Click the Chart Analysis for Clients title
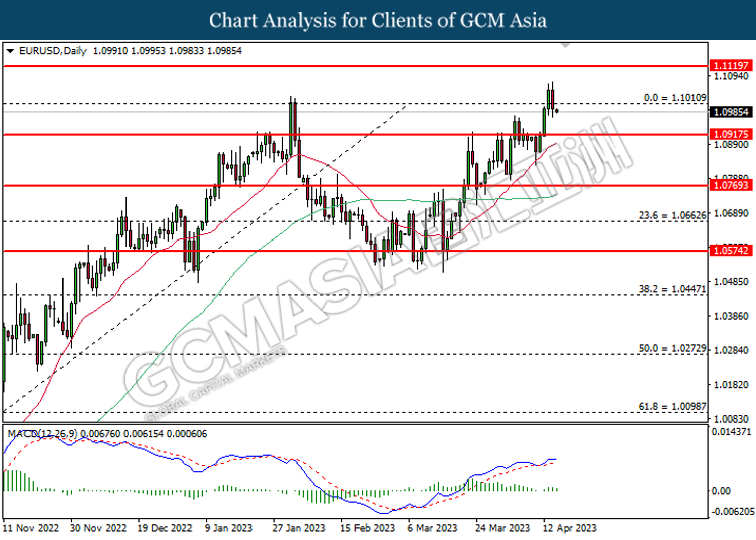The image size is (756, 540). [x=378, y=20]
